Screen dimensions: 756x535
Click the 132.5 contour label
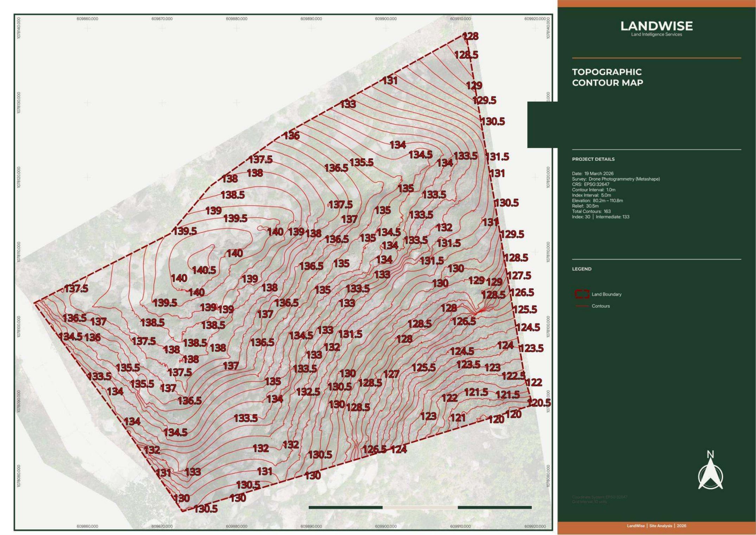[x=308, y=391]
